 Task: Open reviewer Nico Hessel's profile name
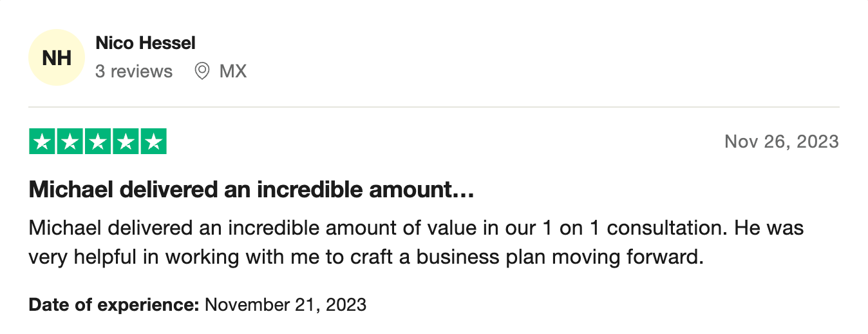[146, 43]
